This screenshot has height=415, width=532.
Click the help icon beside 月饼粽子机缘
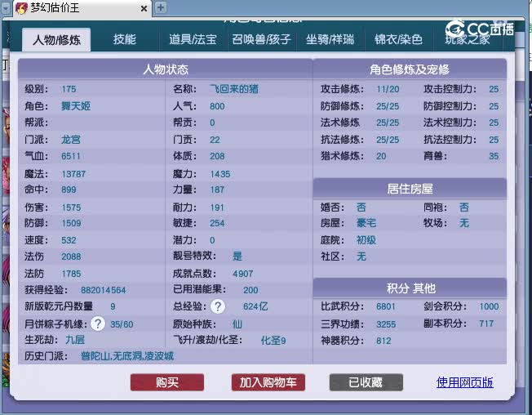[x=98, y=324]
